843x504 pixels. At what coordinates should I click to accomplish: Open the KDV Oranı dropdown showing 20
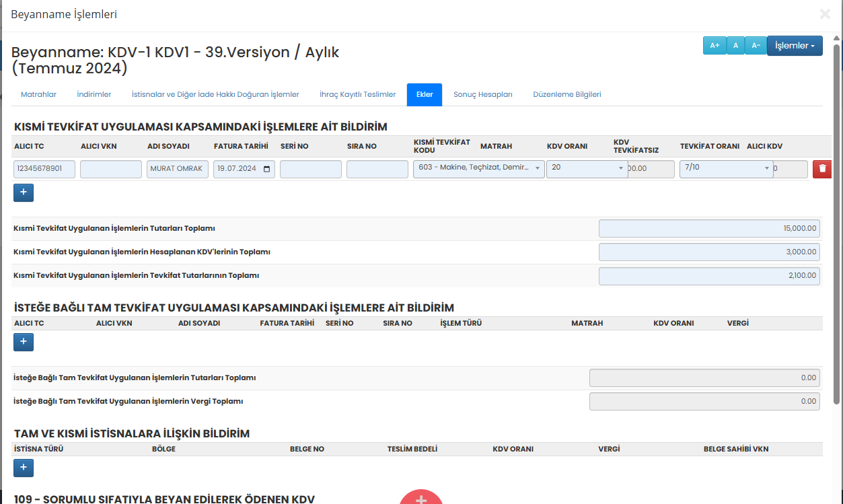tap(587, 168)
